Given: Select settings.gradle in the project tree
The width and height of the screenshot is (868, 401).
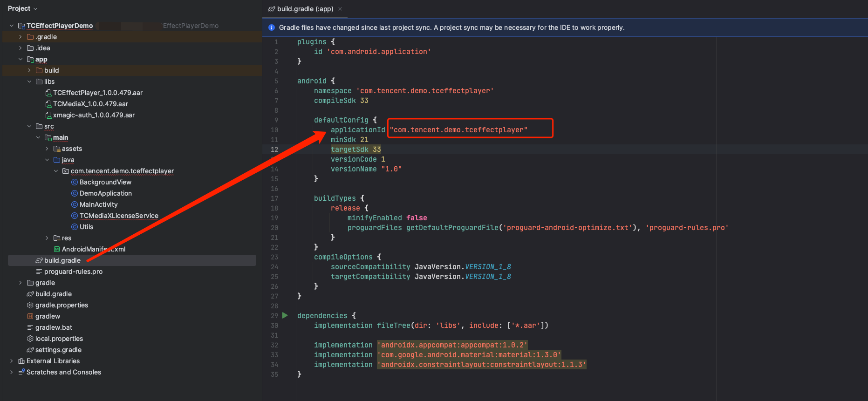Looking at the screenshot, I should pos(58,350).
